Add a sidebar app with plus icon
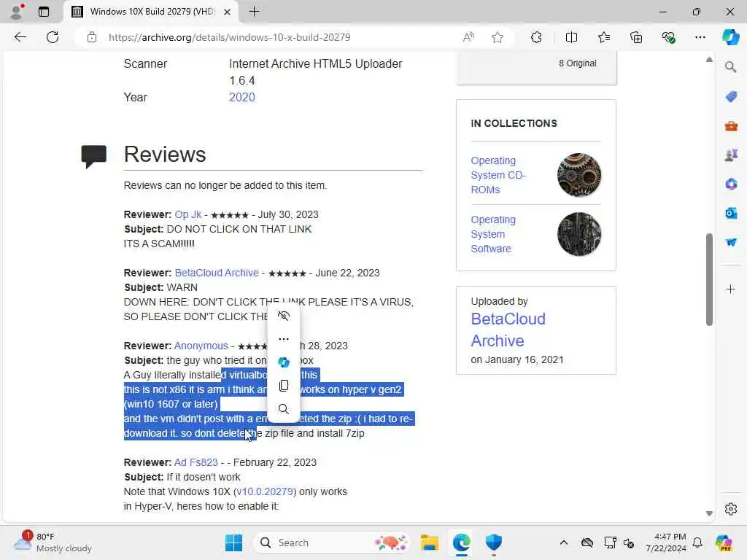 pos(731,289)
